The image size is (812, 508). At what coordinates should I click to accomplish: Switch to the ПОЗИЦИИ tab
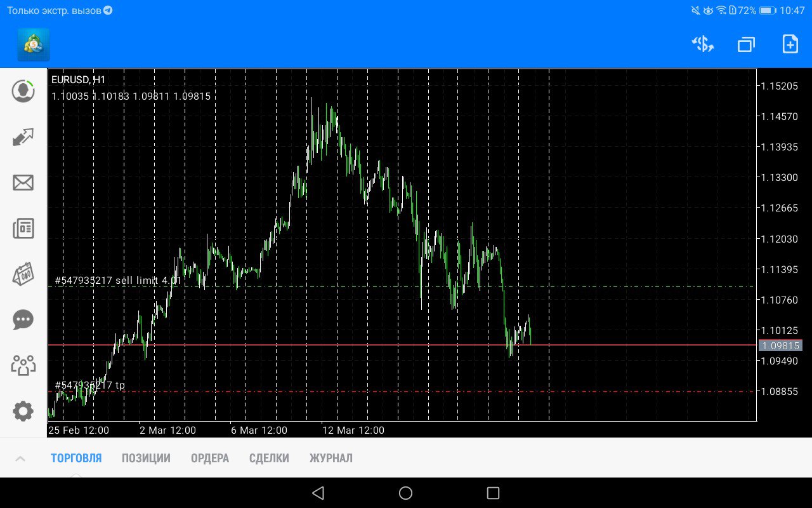[146, 458]
